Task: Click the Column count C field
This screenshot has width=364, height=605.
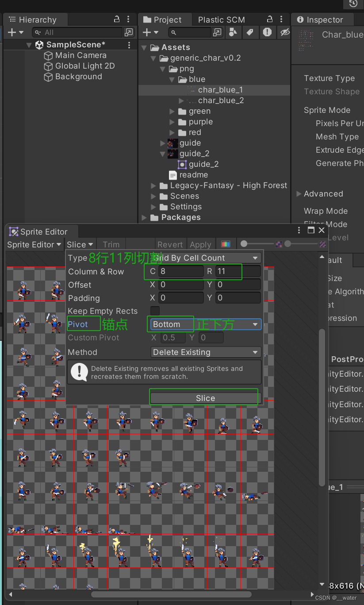Action: pos(181,272)
